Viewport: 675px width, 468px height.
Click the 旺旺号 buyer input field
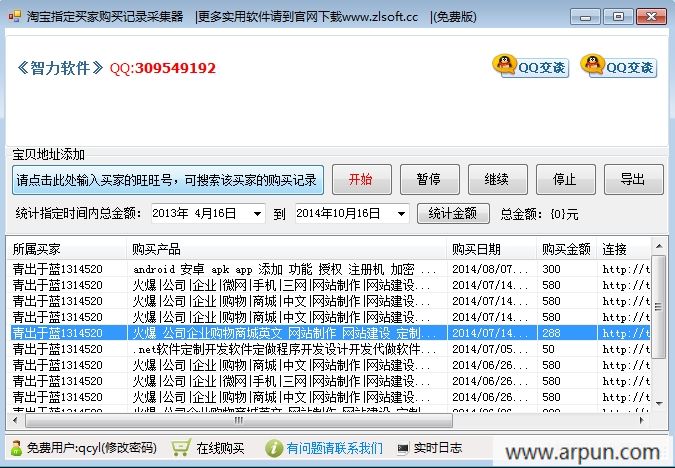(168, 180)
